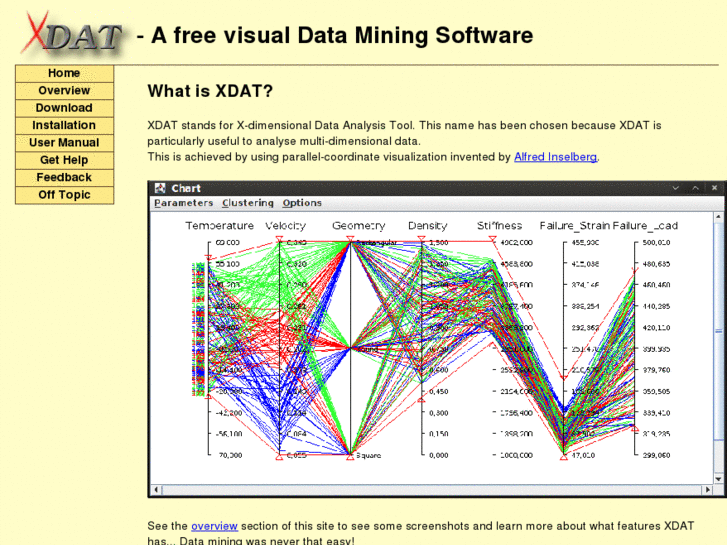Open the User Manual page
The height and width of the screenshot is (545, 727).
[64, 142]
